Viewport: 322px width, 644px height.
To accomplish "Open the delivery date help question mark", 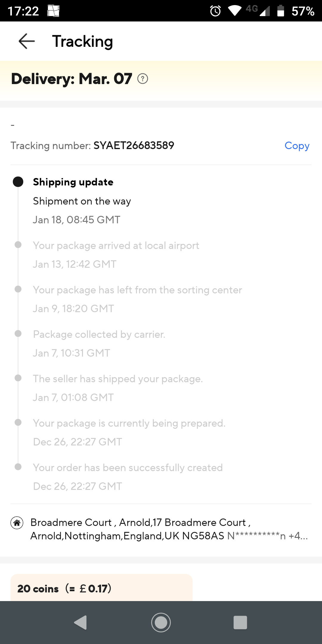I will click(143, 79).
